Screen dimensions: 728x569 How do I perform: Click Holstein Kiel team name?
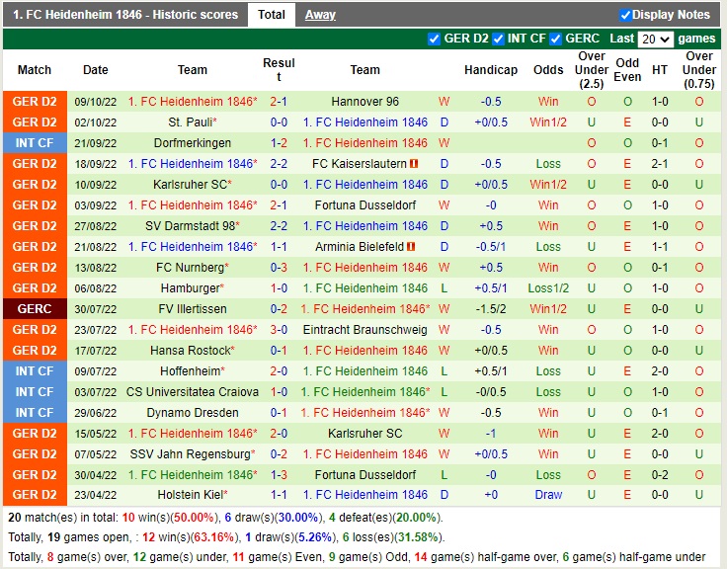pyautogui.click(x=193, y=495)
